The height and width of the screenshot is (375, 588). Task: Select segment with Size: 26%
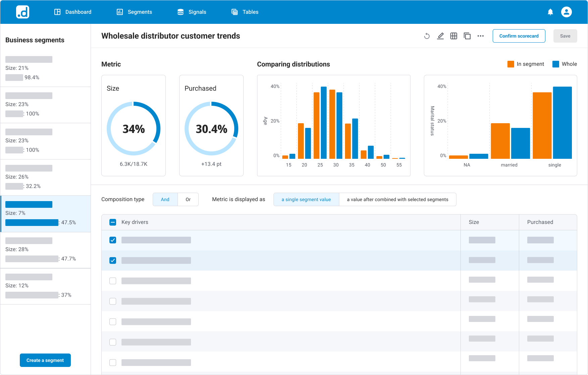tap(45, 178)
